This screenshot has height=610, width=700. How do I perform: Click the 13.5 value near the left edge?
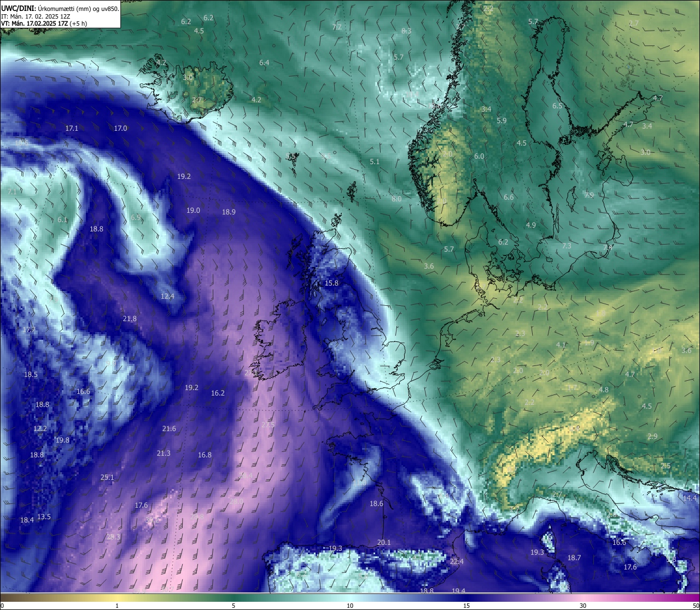point(44,516)
